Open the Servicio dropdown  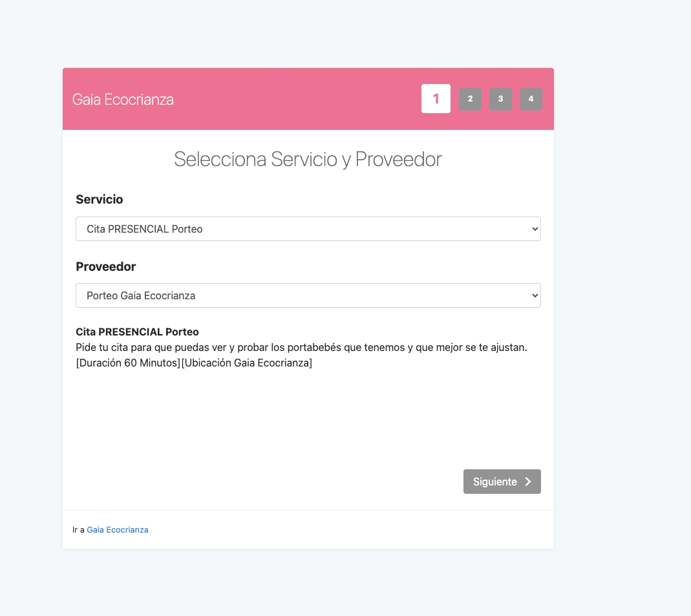click(x=308, y=229)
